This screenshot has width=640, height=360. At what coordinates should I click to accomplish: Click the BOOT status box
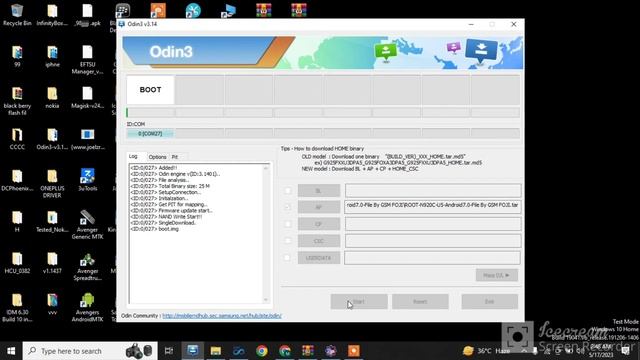pos(150,90)
